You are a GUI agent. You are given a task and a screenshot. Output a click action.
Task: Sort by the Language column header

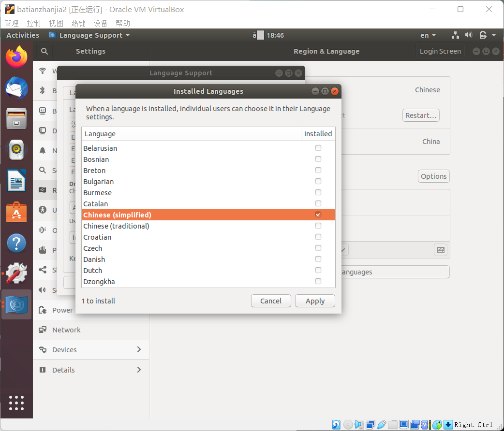[x=191, y=134]
